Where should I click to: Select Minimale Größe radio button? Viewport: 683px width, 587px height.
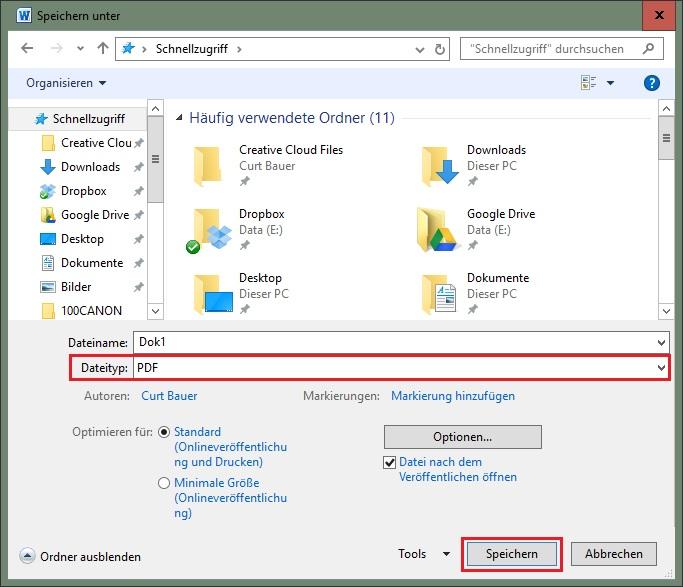164,483
